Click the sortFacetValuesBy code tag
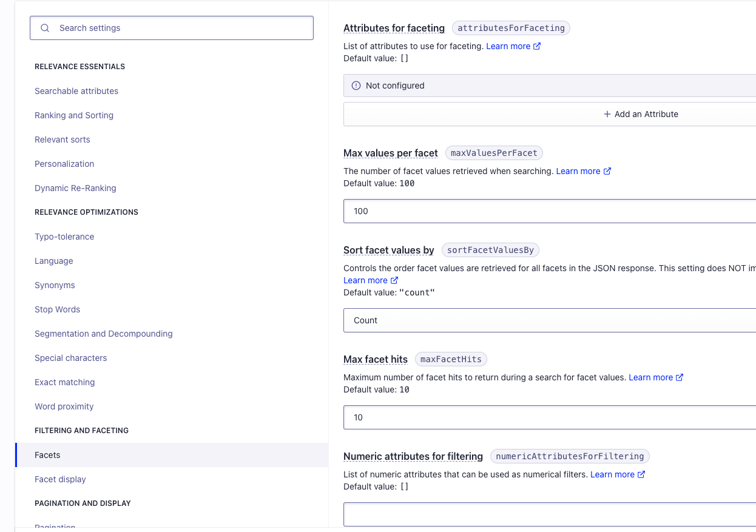This screenshot has width=756, height=532. pyautogui.click(x=490, y=250)
